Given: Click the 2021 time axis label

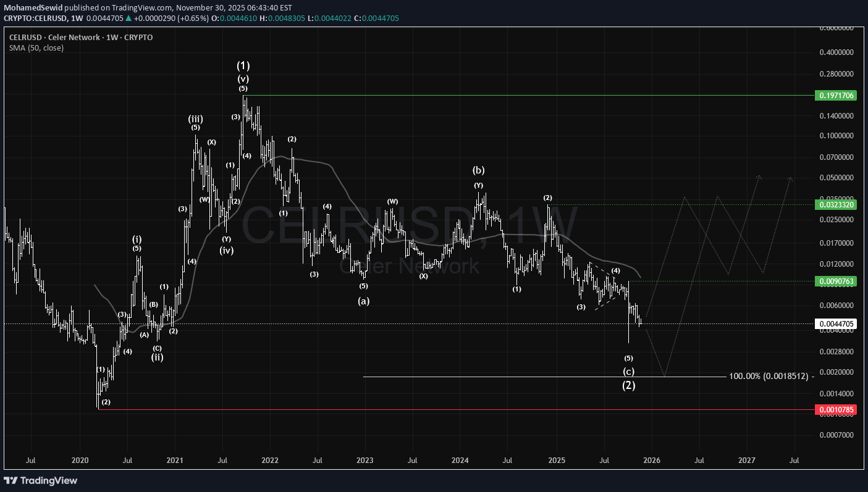Looking at the screenshot, I should coord(175,460).
